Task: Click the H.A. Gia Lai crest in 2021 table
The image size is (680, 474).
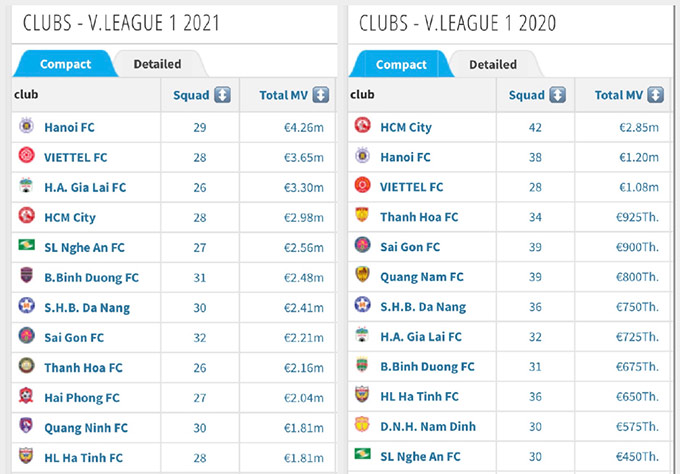Action: pos(26,187)
